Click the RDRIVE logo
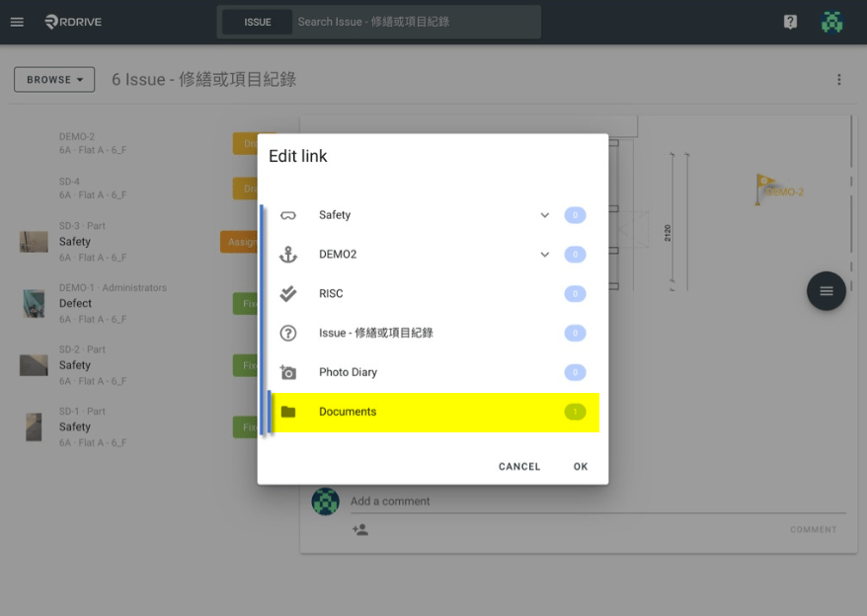The height and width of the screenshot is (616, 867). (x=73, y=22)
